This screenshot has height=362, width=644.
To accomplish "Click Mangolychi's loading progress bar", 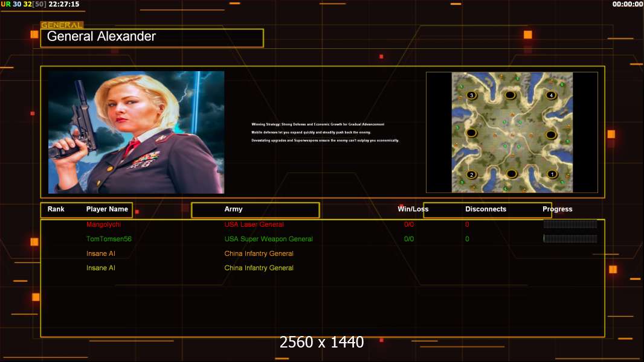I will tap(570, 224).
